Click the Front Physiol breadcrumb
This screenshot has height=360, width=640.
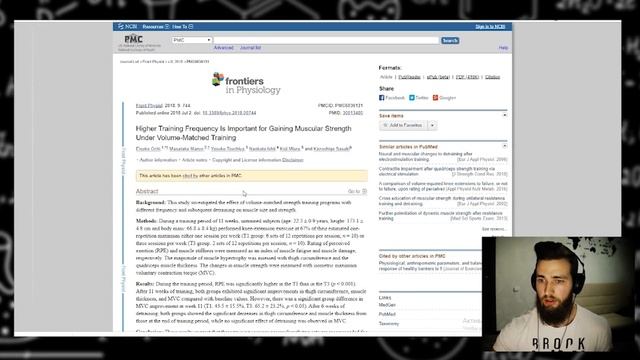[153, 62]
